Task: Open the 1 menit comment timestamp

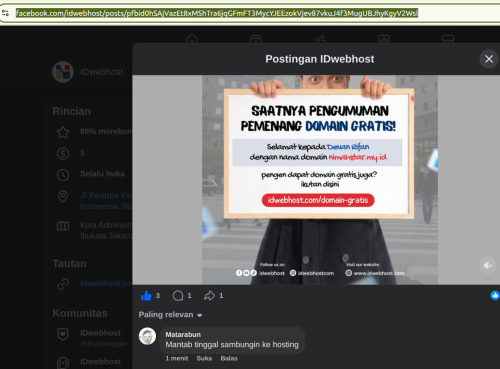Action: tap(177, 358)
